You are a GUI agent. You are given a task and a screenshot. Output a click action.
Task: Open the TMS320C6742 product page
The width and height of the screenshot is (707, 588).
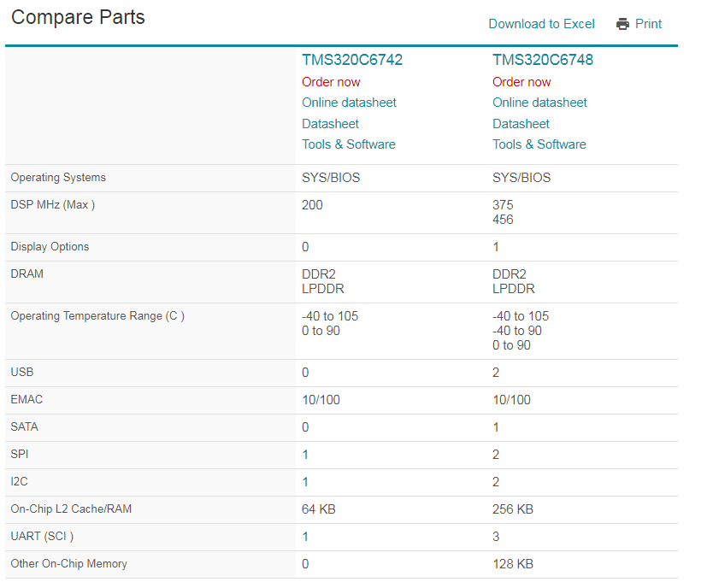pyautogui.click(x=351, y=60)
